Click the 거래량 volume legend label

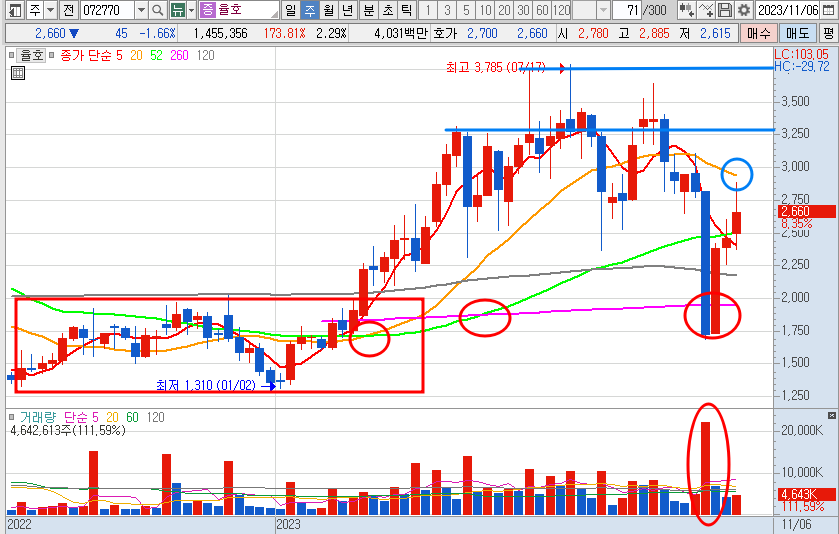37,417
